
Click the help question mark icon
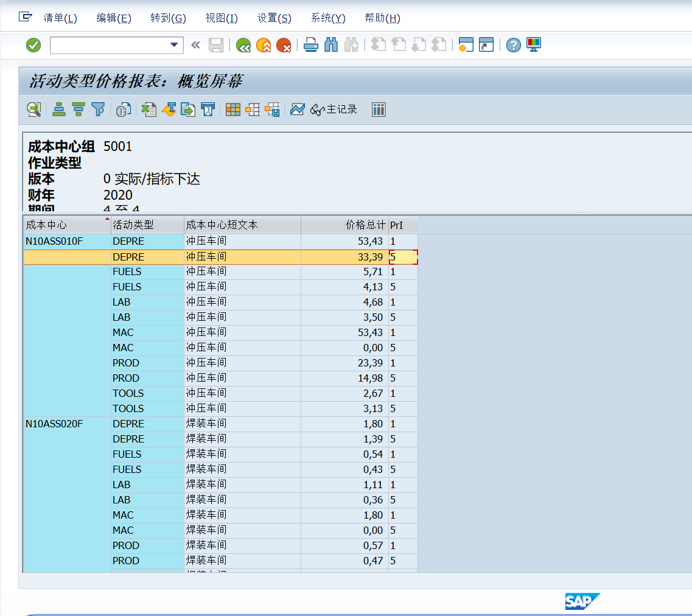[512, 45]
